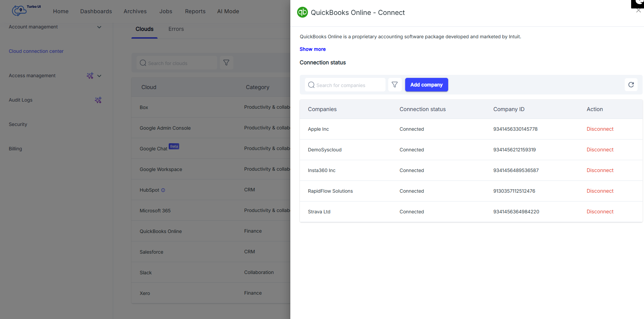Click the Company ID column header

coord(509,109)
